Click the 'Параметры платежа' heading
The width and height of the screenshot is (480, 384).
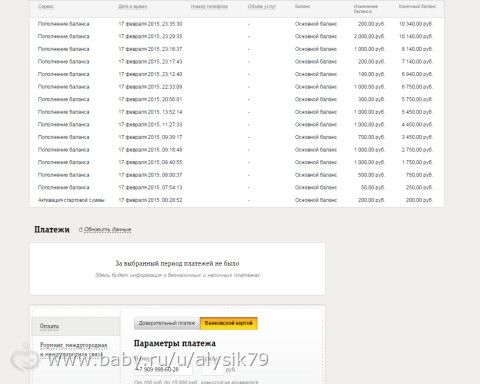[175, 343]
